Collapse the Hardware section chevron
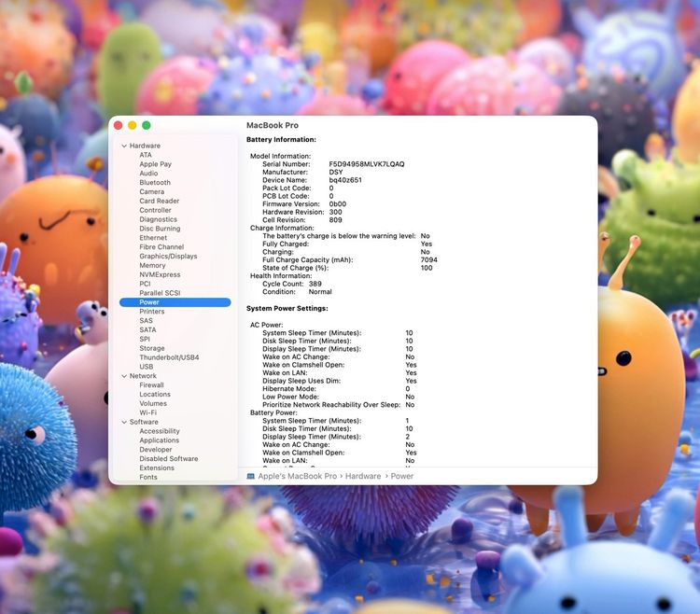The height and width of the screenshot is (614, 700). pyautogui.click(x=124, y=146)
